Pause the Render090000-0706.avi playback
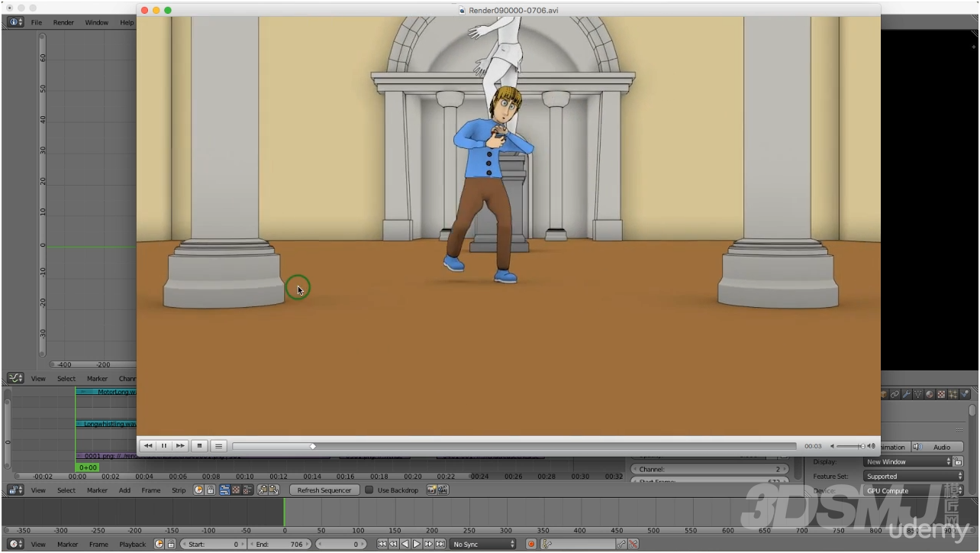The image size is (980, 553). click(x=163, y=446)
